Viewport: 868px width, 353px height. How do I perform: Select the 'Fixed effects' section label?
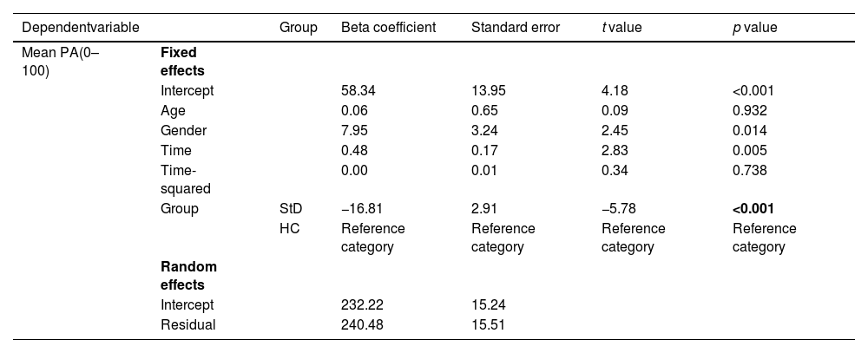tap(180, 61)
